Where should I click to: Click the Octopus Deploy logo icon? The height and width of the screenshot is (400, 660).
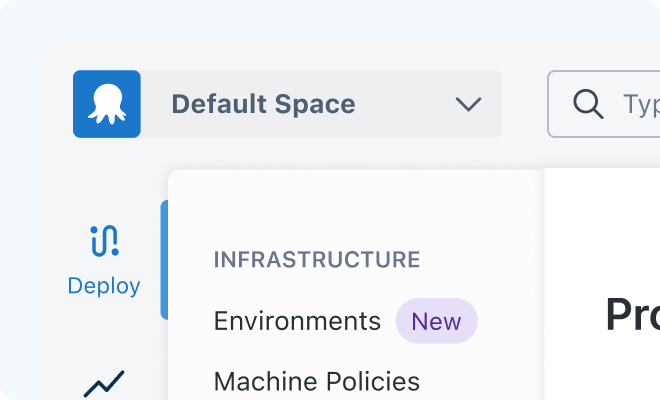click(107, 104)
